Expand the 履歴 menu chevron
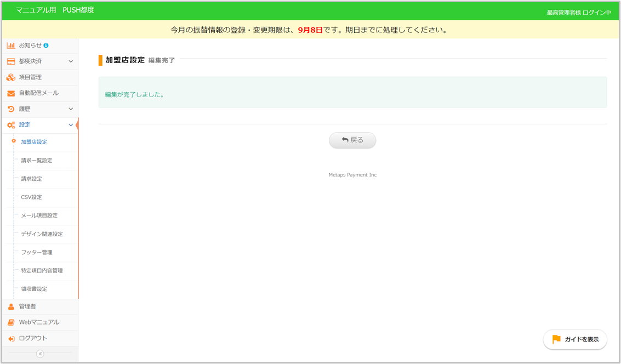The width and height of the screenshot is (621, 364). pos(71,109)
